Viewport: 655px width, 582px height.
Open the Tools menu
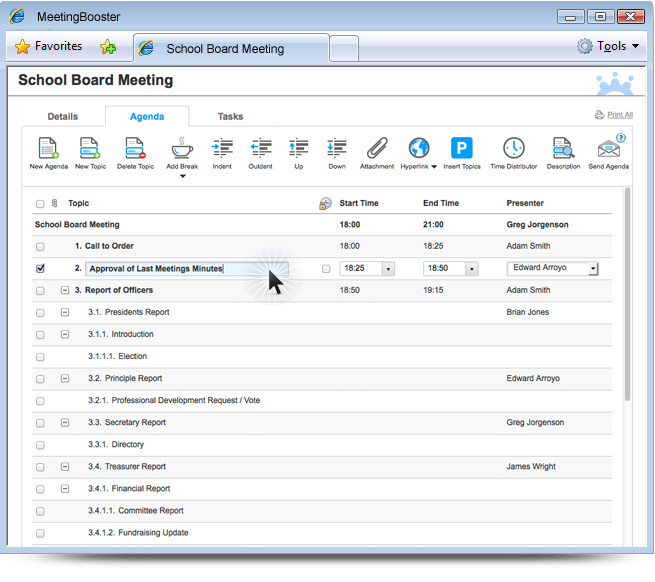pos(608,46)
